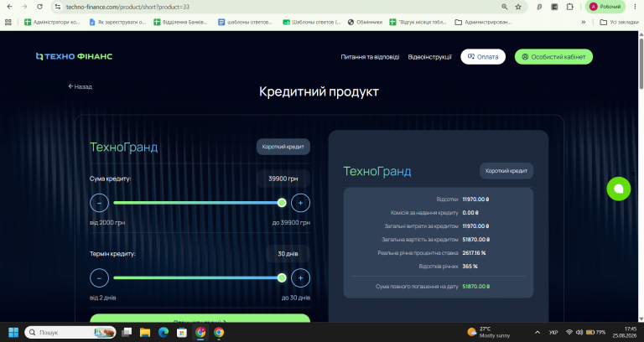Click the Техно Фінанс logo

coord(74,56)
